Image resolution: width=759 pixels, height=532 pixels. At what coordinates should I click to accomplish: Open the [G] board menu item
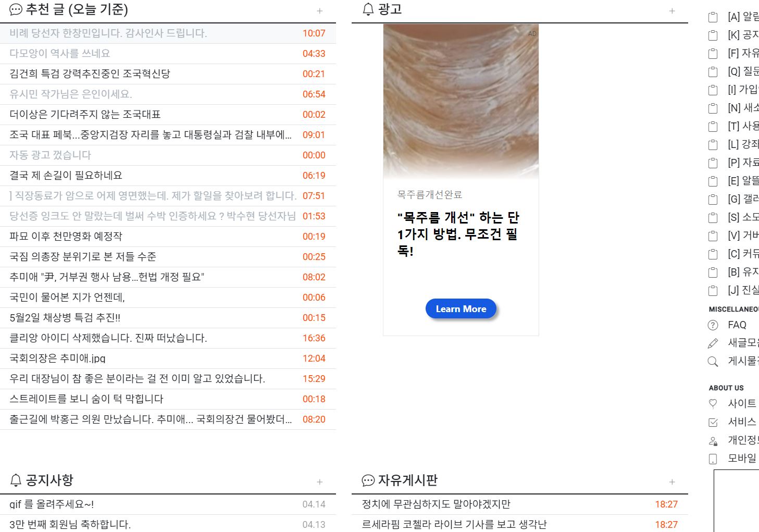[743, 200]
